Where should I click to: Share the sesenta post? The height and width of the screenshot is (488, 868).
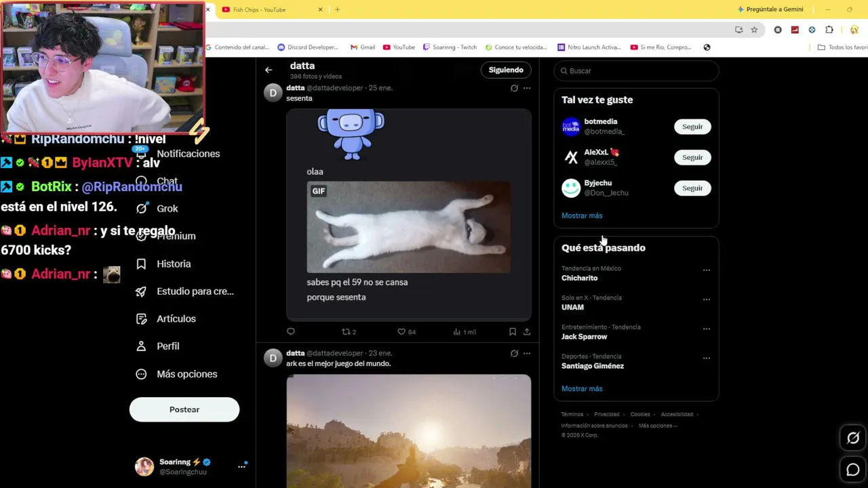point(527,331)
